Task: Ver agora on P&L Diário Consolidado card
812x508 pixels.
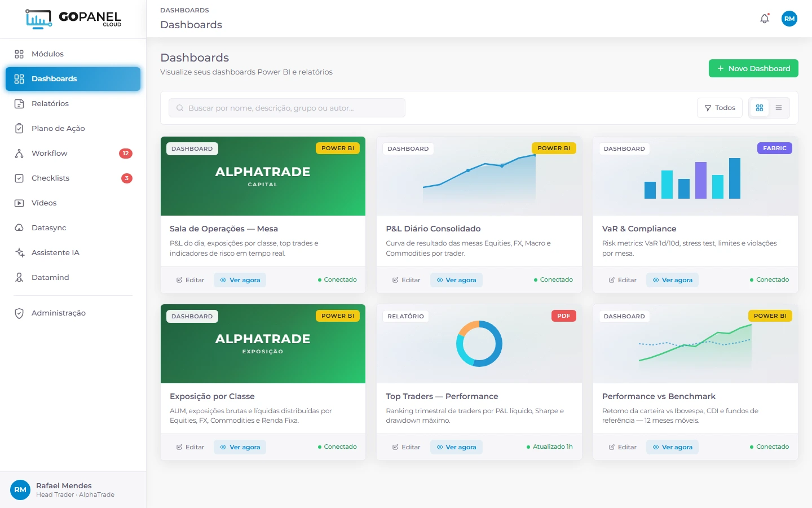Action: click(x=456, y=280)
